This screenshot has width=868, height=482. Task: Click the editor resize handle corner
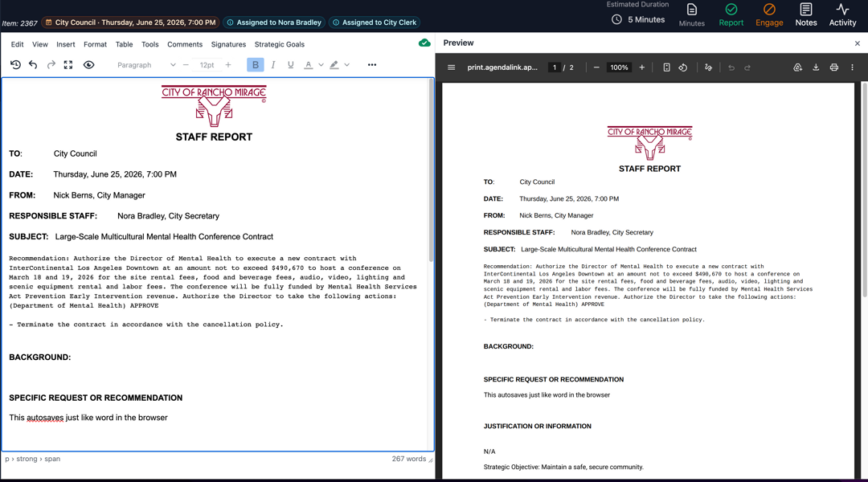[431, 460]
